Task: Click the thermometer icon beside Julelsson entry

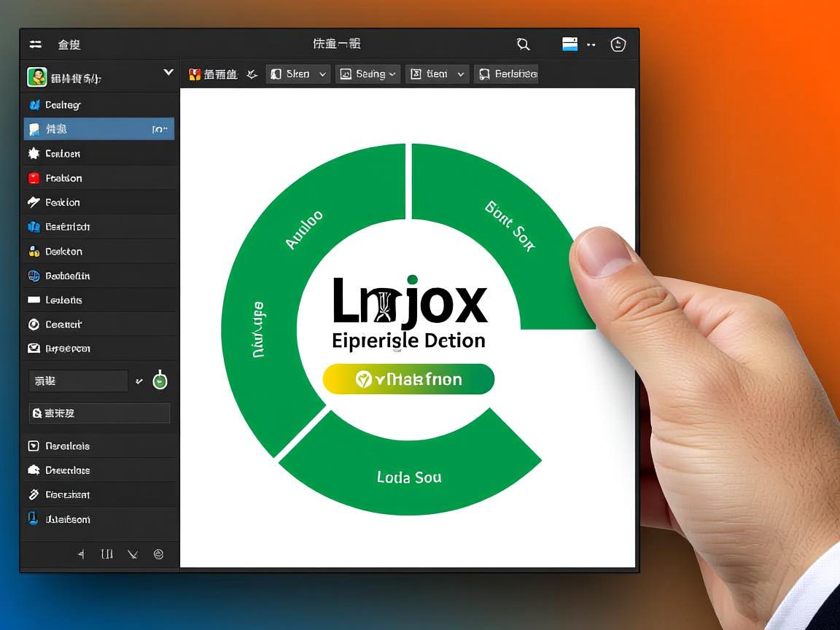Action: tap(33, 518)
